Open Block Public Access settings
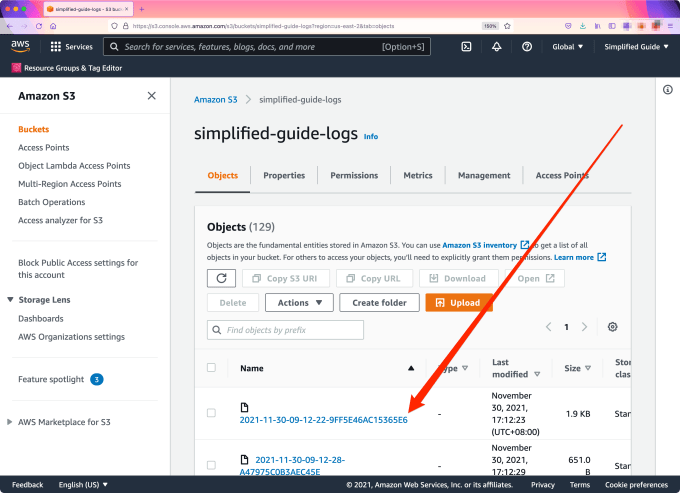 (78, 269)
